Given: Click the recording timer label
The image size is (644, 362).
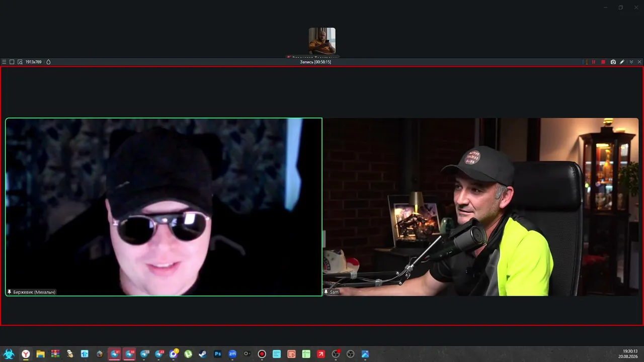Looking at the screenshot, I should click(x=315, y=62).
